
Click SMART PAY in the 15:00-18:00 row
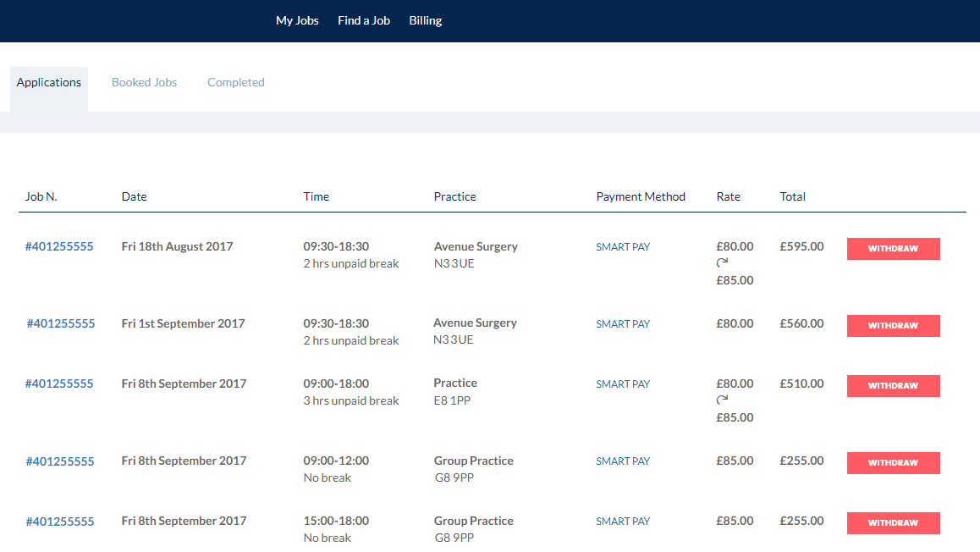pos(623,521)
